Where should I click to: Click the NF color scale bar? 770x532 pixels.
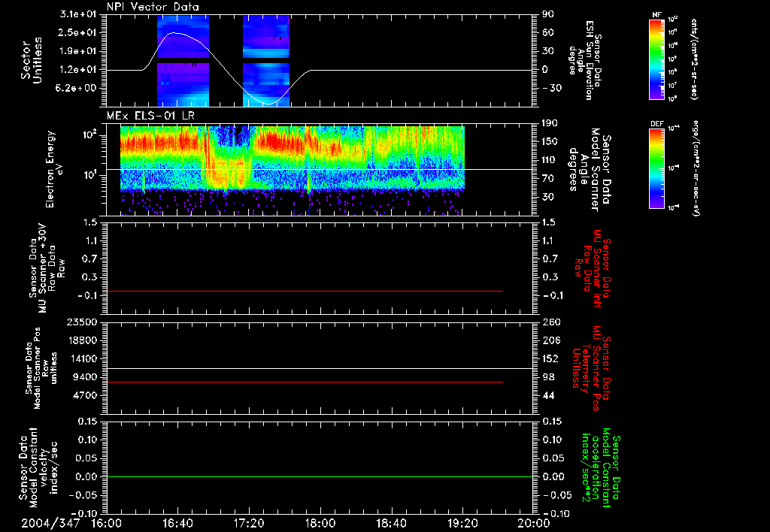tap(657, 59)
